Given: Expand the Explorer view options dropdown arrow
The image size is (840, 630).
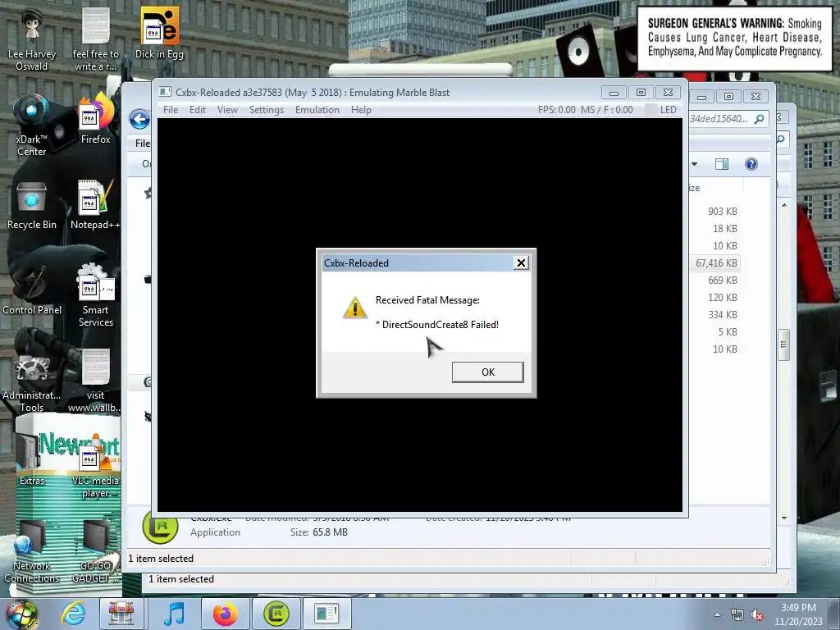Looking at the screenshot, I should [x=694, y=164].
